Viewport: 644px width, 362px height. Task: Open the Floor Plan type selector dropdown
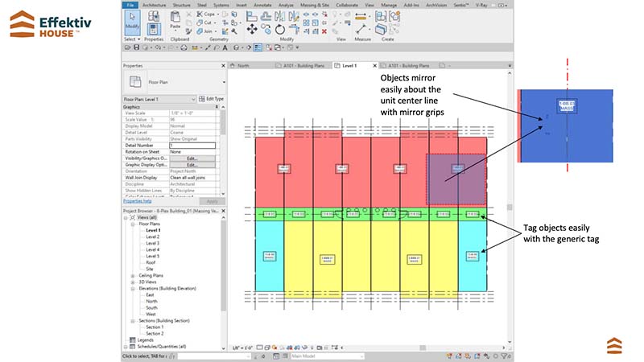tap(223, 82)
